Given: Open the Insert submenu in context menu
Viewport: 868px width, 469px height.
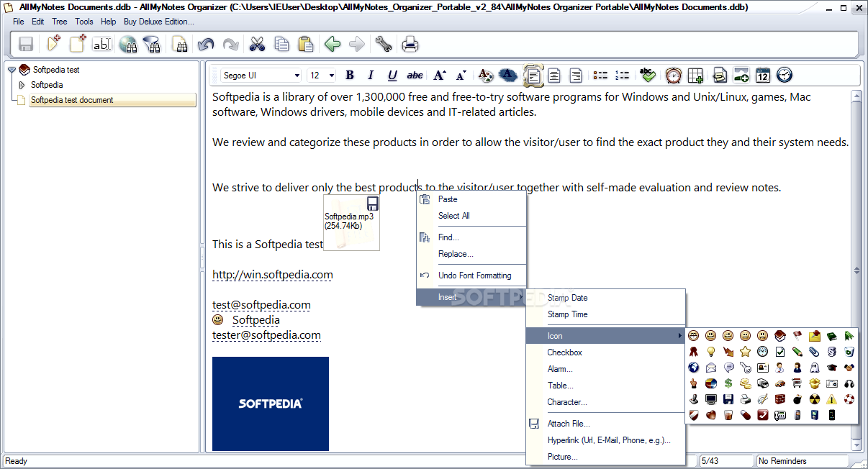Looking at the screenshot, I should click(x=471, y=297).
